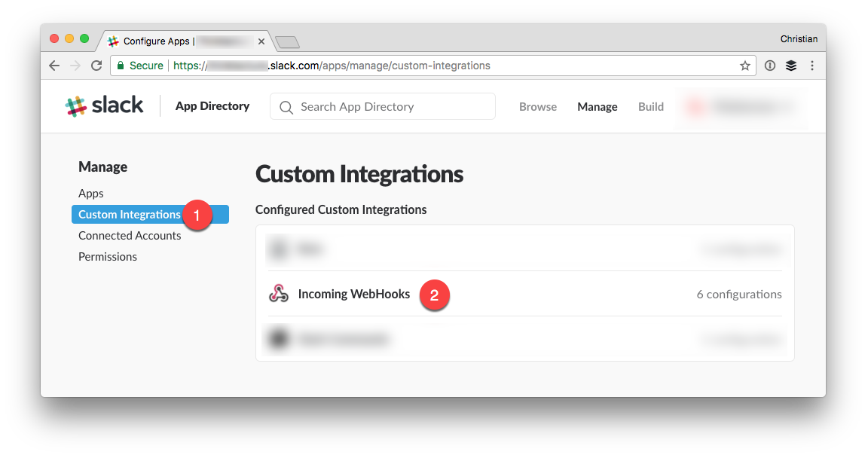The height and width of the screenshot is (455, 868).
Task: Select the Incoming WebHooks integration icon
Action: click(x=279, y=295)
